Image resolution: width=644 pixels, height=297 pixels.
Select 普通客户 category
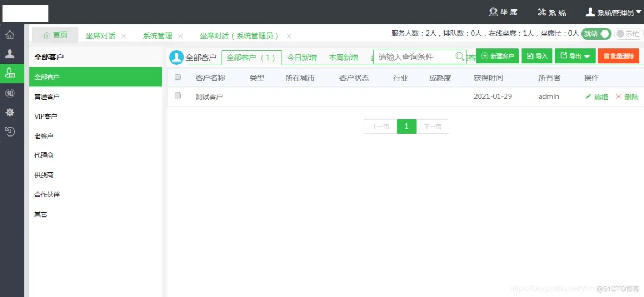95,96
